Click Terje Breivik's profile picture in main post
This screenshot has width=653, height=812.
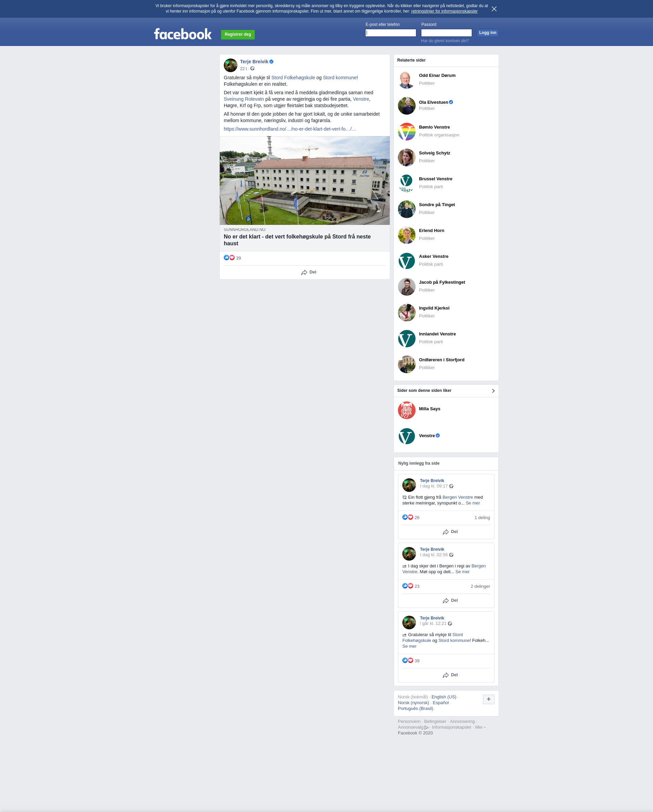point(231,65)
